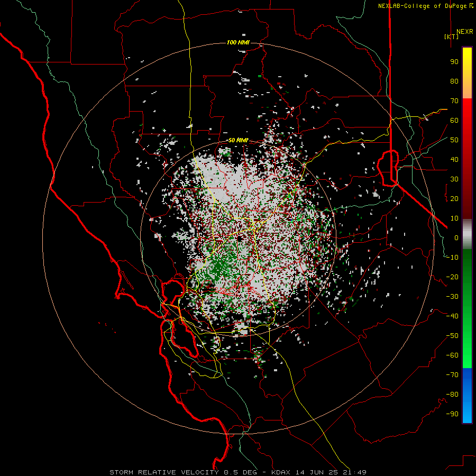This screenshot has height=476, width=476.
Task: Click the 50 NMI range ring label
Action: tap(238, 140)
